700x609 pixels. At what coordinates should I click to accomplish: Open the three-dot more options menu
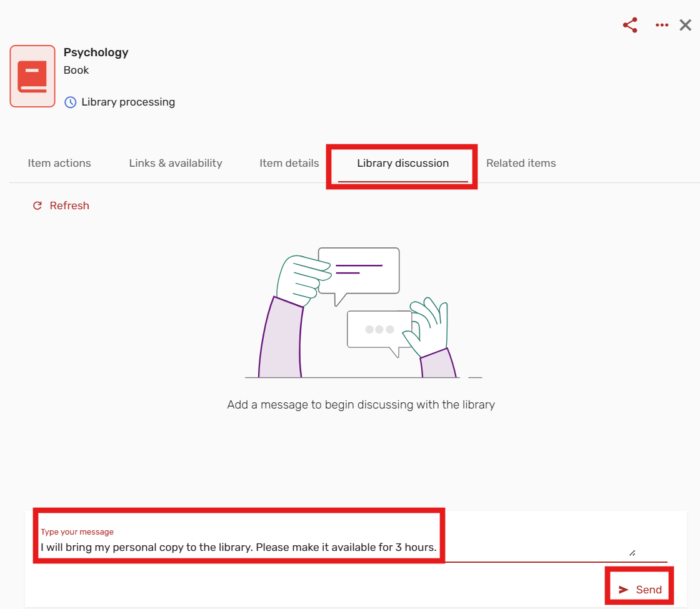tap(662, 25)
